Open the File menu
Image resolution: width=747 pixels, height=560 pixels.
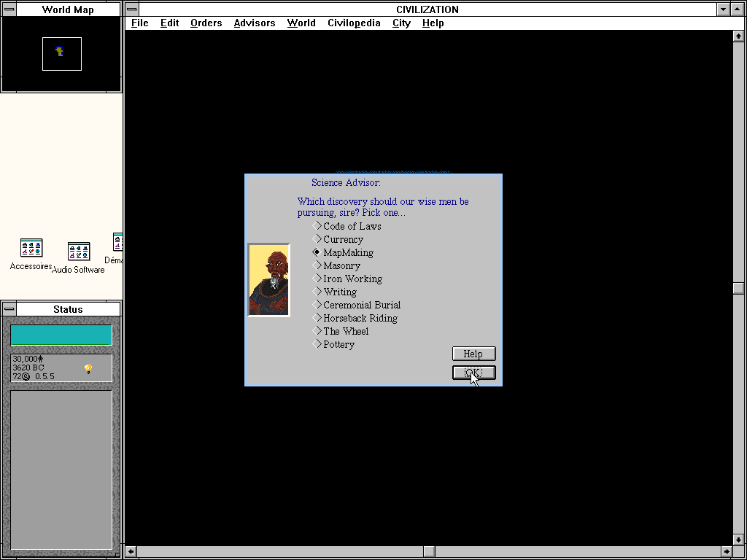[139, 23]
